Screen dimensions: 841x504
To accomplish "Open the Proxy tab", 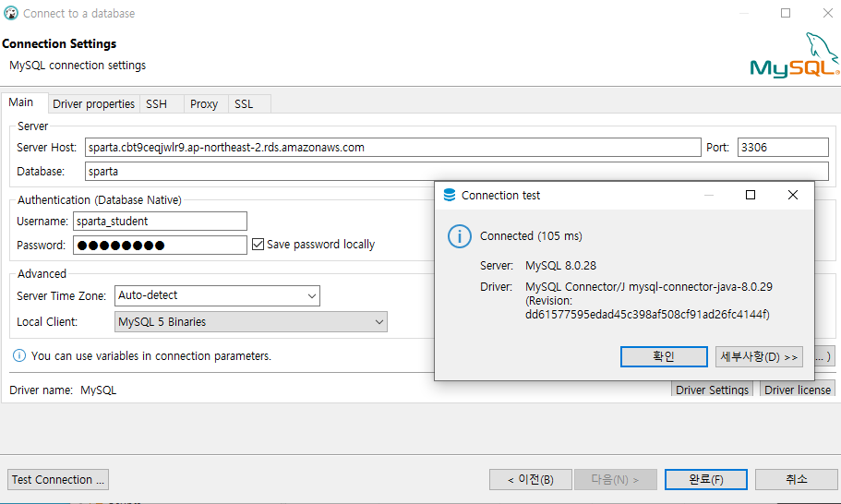I will point(204,104).
